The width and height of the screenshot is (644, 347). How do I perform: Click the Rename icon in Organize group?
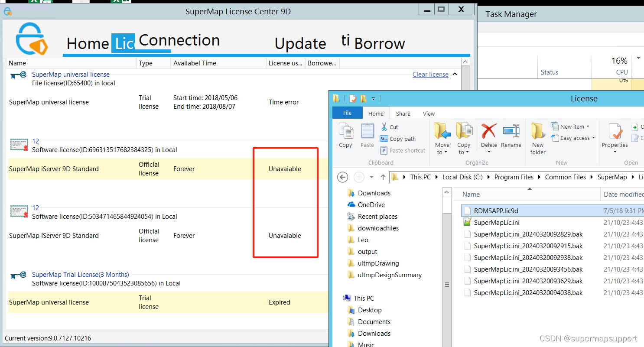511,131
